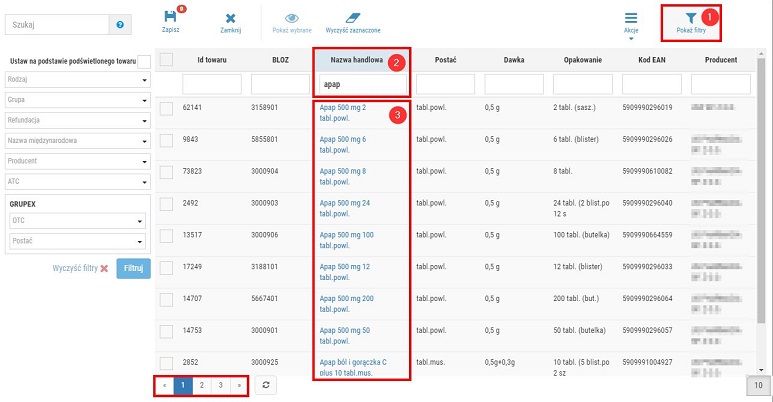Screen dimensions: 773x402
Task: Click BLOZ cell 3158901
Action: click(x=265, y=108)
